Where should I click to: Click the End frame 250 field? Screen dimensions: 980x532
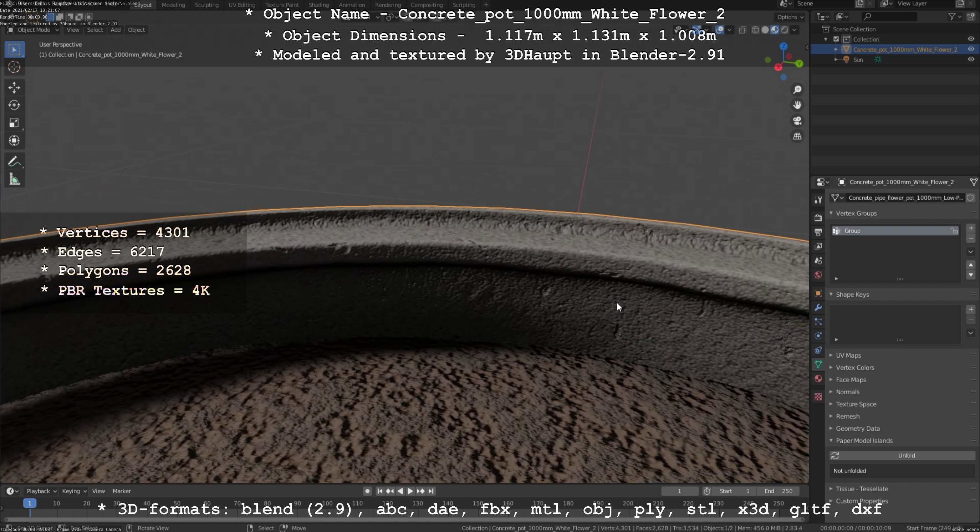pos(778,491)
